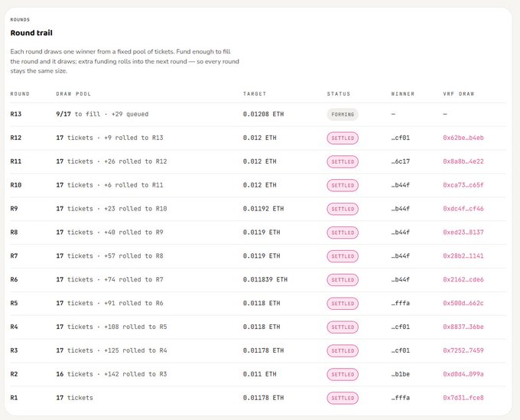Click '+40 rolled to R9' draw pool text
The height and width of the screenshot is (420, 520).
pos(134,233)
